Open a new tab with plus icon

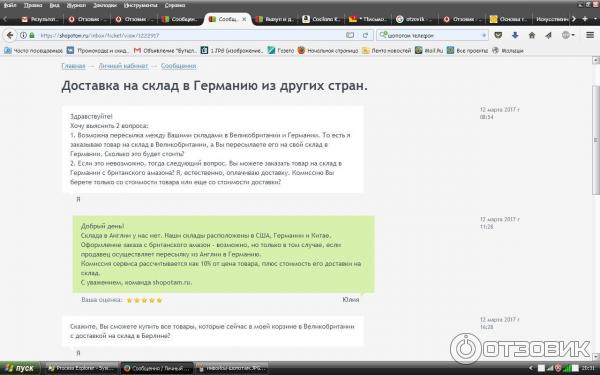(585, 19)
